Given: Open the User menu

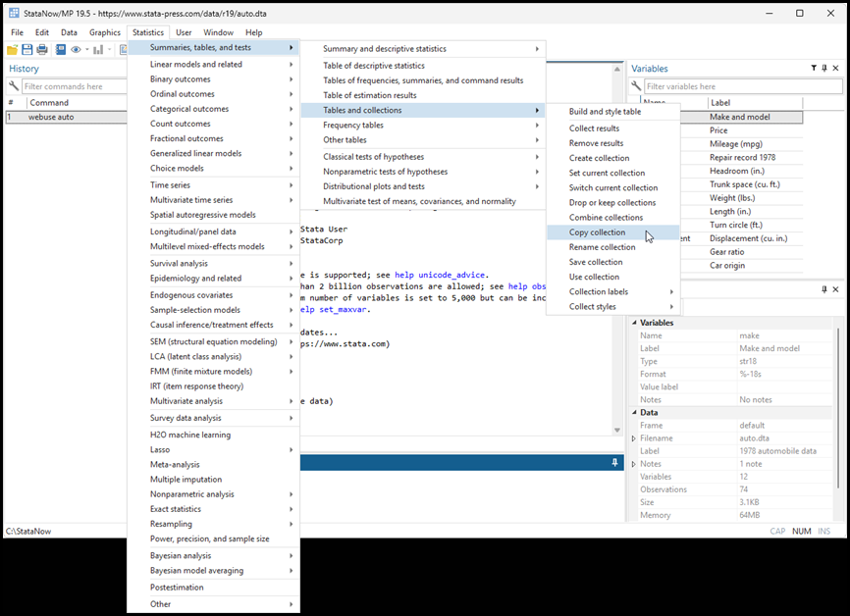Looking at the screenshot, I should (184, 32).
